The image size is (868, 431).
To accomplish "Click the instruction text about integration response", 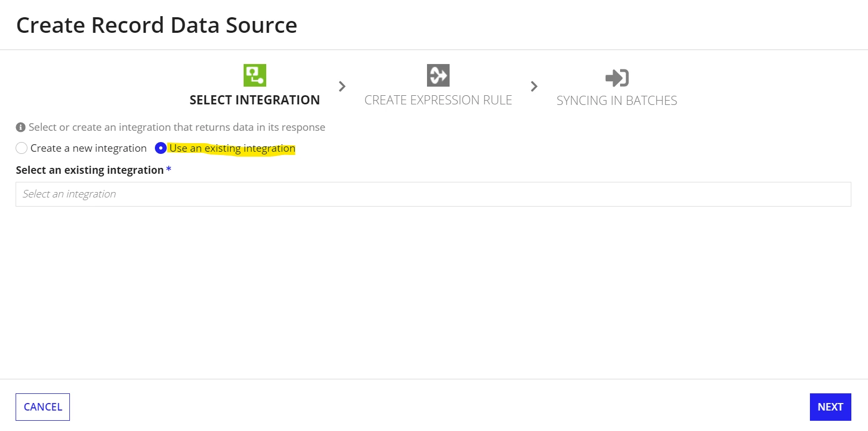I will point(177,128).
